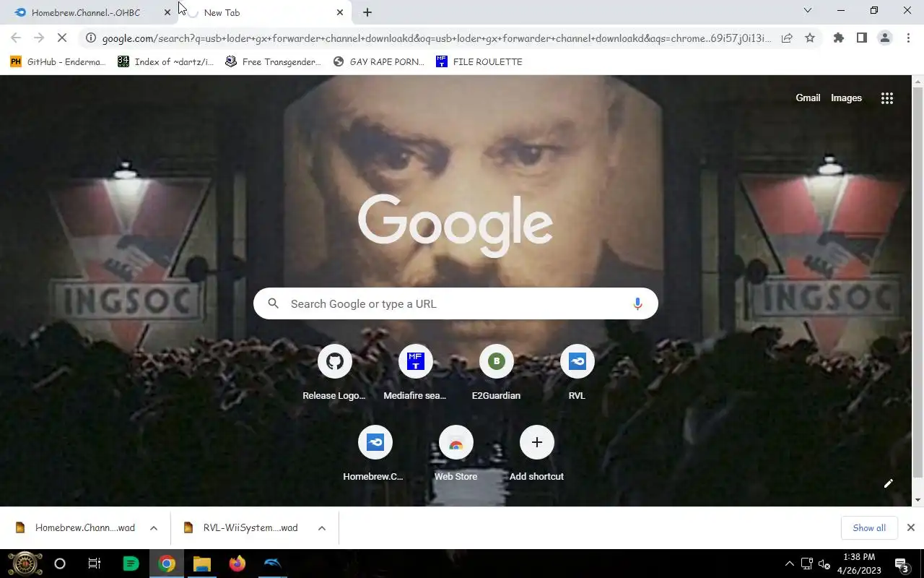The height and width of the screenshot is (578, 924).
Task: Focus the Google search box
Action: [456, 303]
